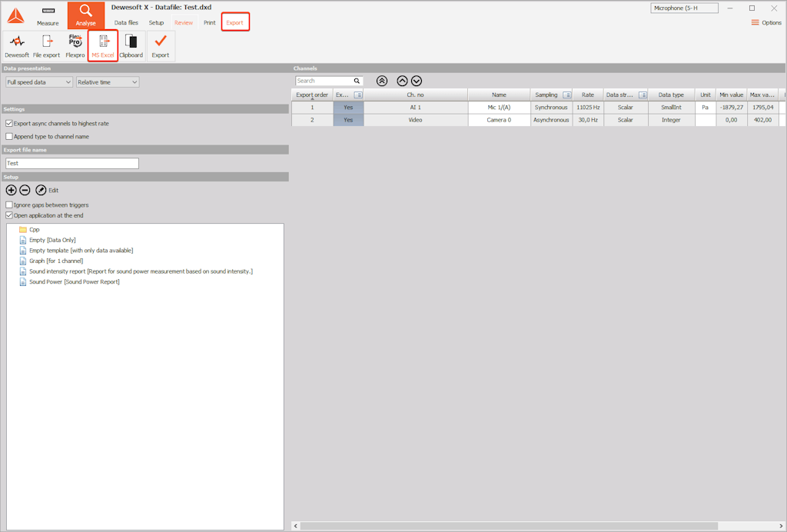This screenshot has width=787, height=532.
Task: Click the scroll right arrow of channel list
Action: pos(781,526)
